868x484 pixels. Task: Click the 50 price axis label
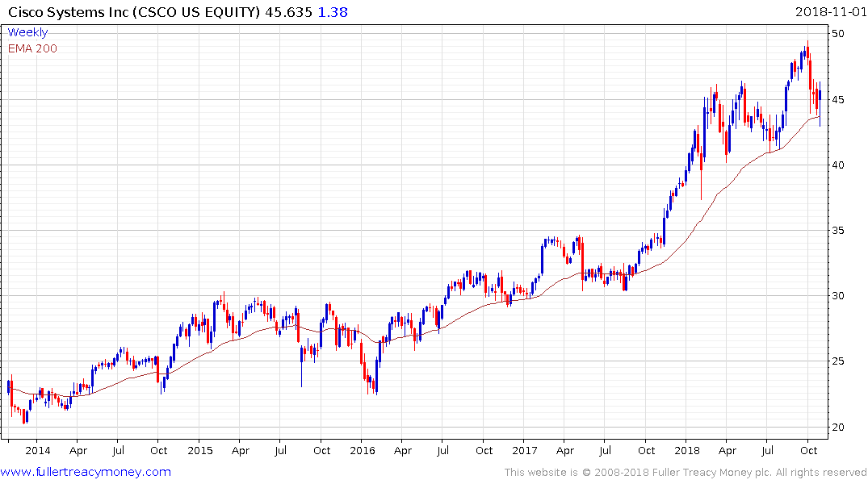838,34
